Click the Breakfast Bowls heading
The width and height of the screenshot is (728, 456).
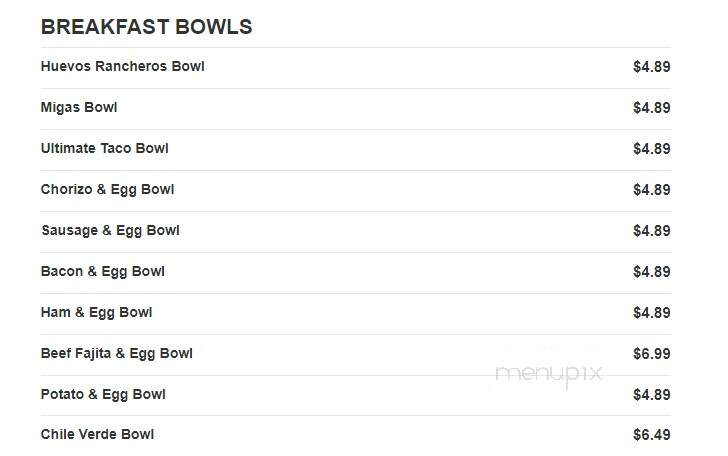point(147,27)
